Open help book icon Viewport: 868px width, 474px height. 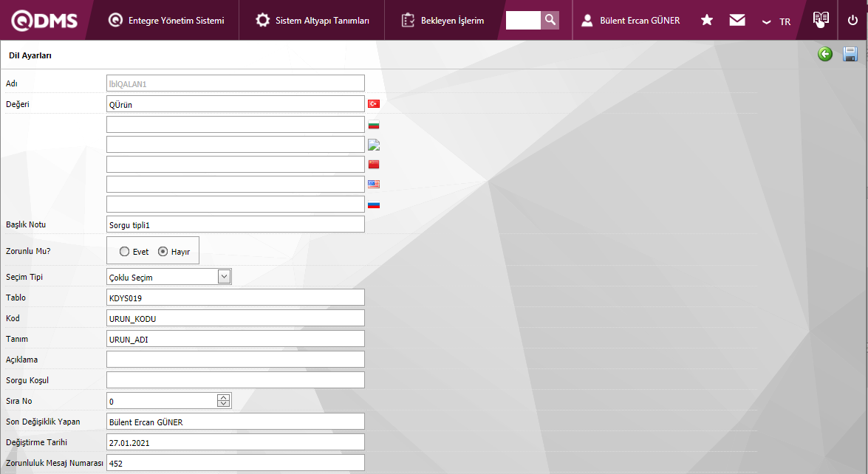point(821,19)
